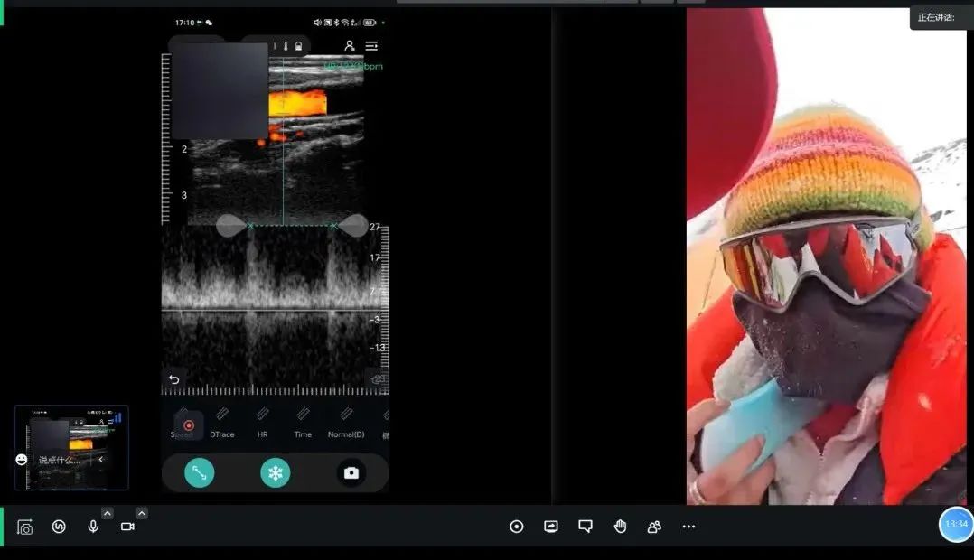The image size is (974, 560).
Task: Click the 正在讲话 speaking label
Action: coord(935,17)
